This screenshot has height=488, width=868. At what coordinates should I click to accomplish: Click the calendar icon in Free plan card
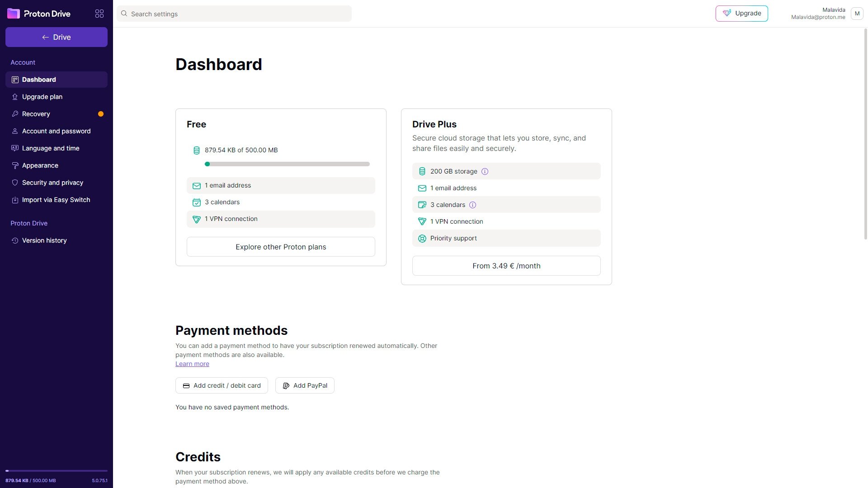196,202
